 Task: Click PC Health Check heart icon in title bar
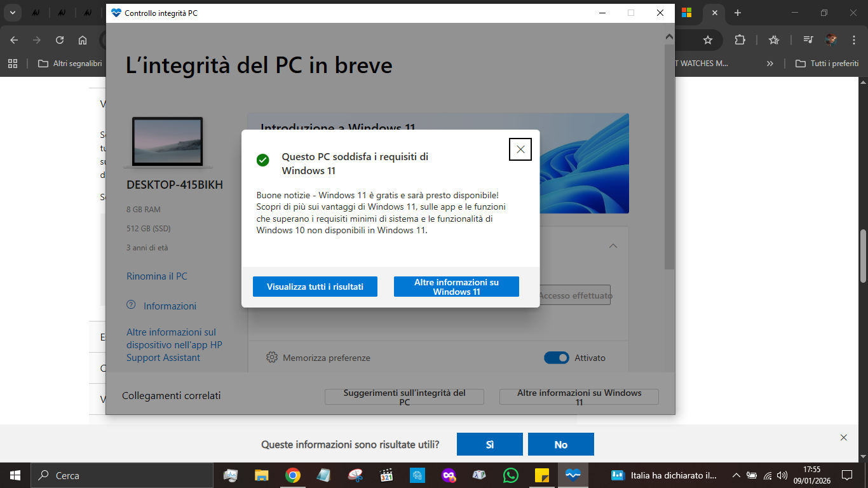[116, 13]
